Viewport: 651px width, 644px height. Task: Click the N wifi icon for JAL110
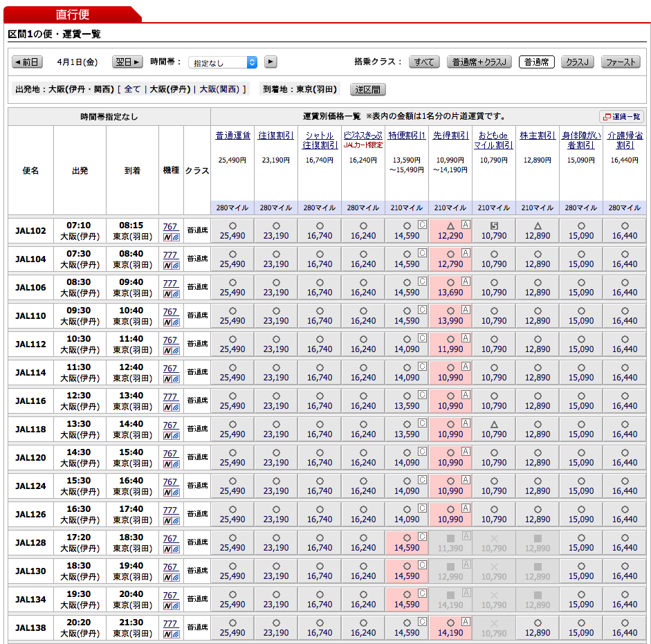point(171,322)
